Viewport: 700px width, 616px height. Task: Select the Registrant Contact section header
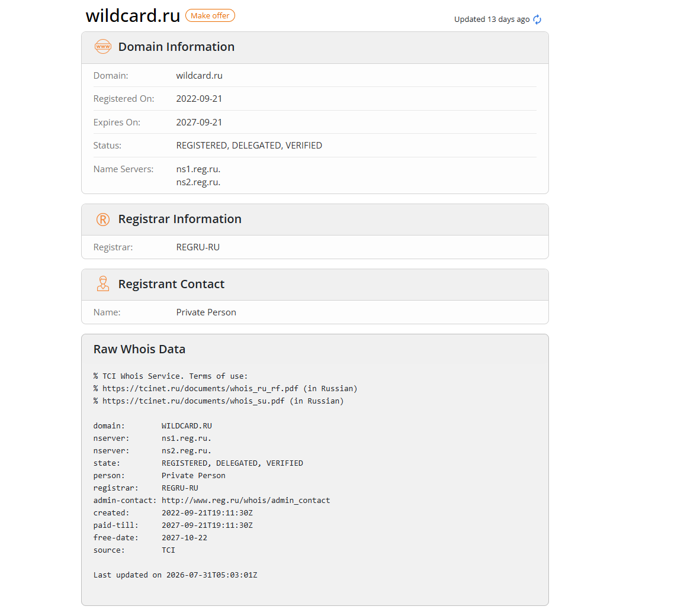tap(314, 284)
